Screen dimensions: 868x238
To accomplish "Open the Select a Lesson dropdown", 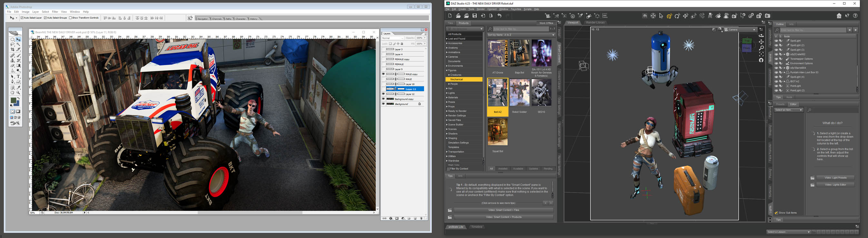I will click(788, 232).
